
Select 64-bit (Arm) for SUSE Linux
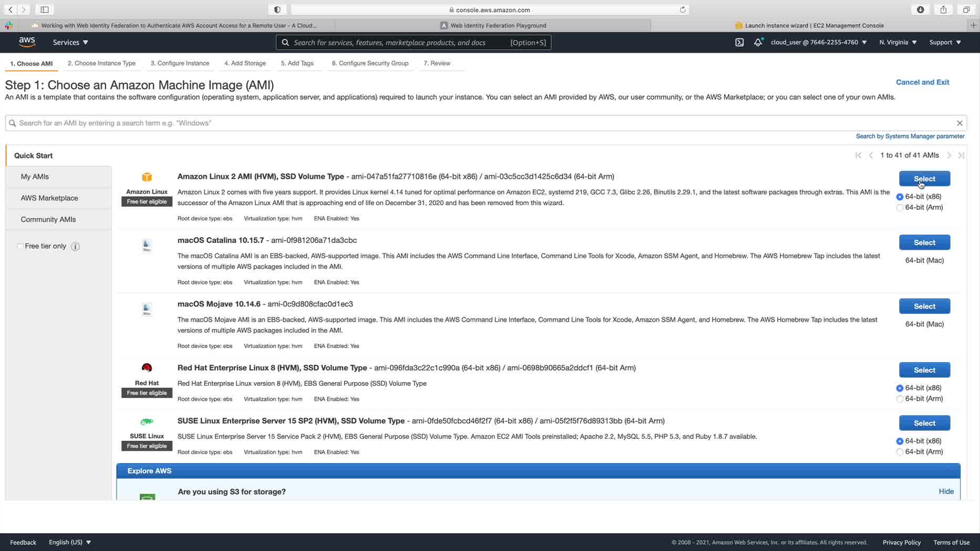[900, 452]
